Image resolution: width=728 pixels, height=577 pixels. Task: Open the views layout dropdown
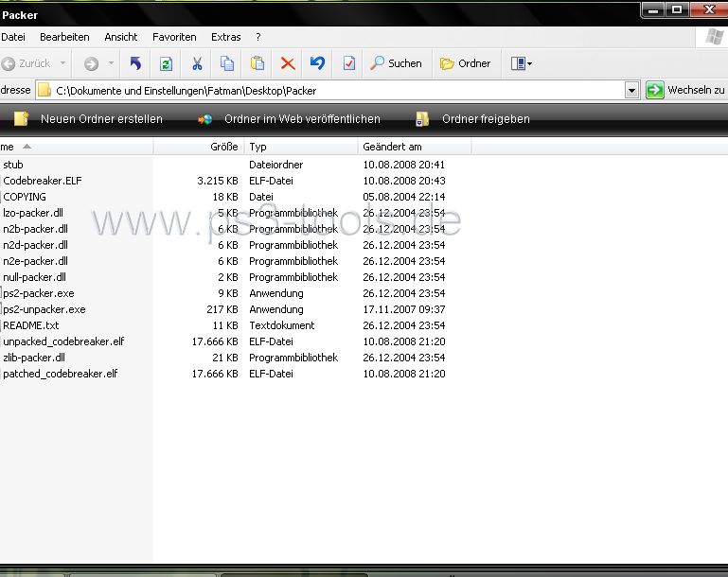(x=521, y=63)
